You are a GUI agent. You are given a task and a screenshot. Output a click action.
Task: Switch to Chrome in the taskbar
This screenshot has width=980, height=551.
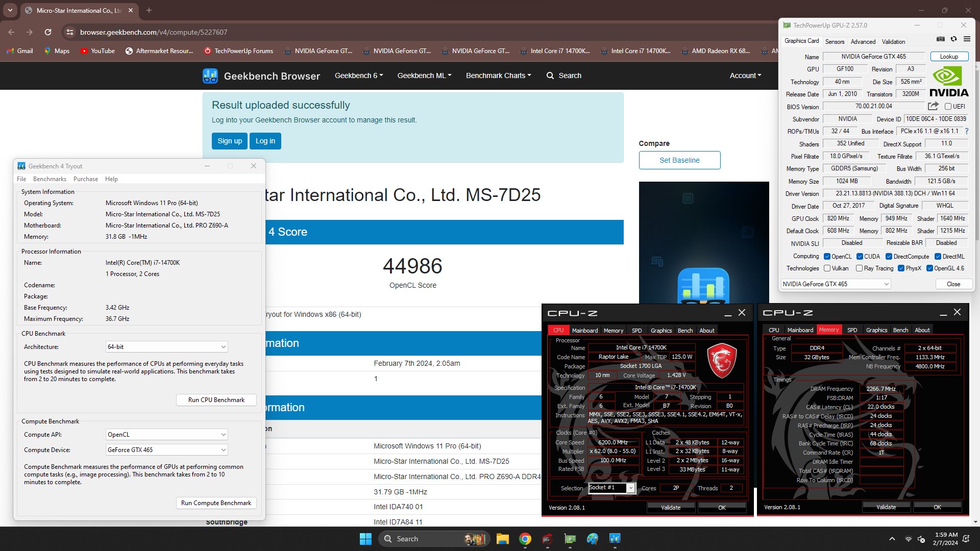[x=525, y=539]
